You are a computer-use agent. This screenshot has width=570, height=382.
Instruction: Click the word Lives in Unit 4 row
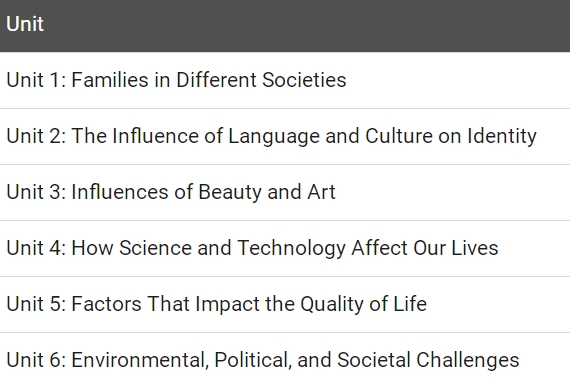(475, 248)
